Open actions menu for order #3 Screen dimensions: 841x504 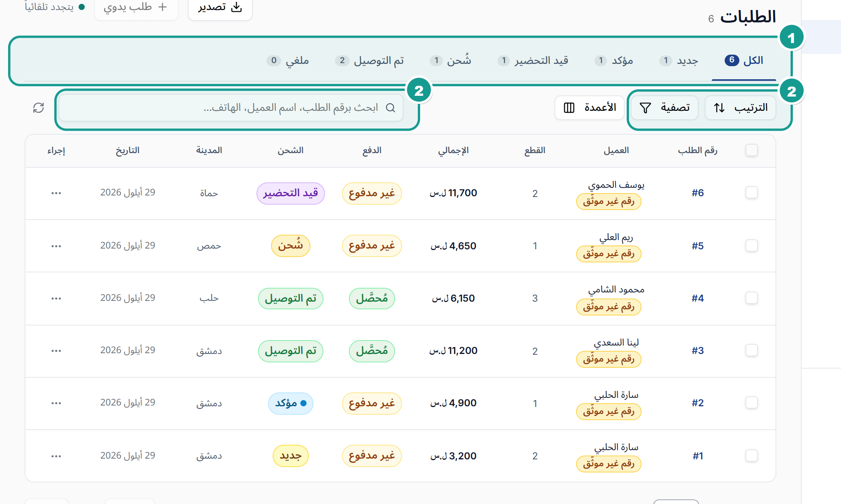pos(56,351)
